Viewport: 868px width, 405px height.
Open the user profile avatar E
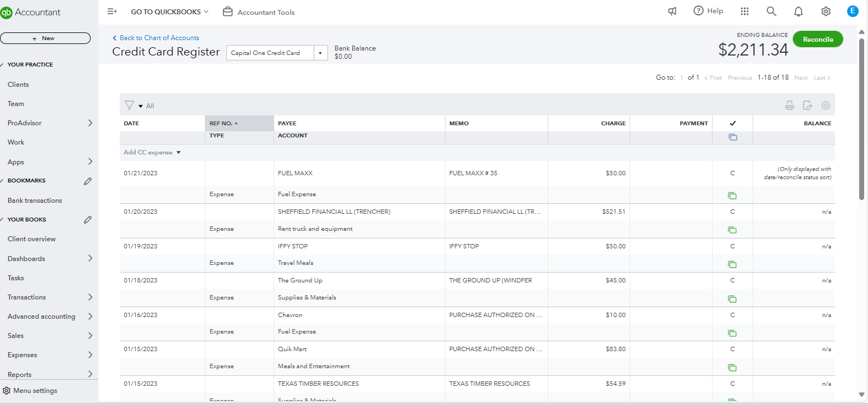click(x=853, y=11)
